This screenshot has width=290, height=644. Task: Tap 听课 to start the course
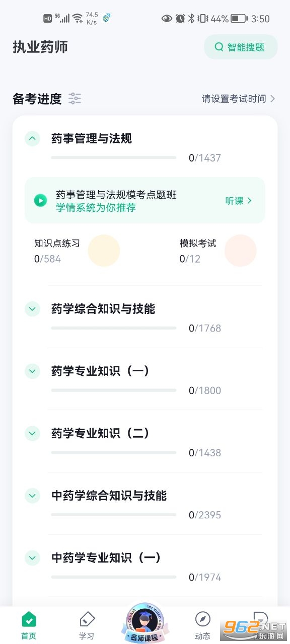coord(239,201)
